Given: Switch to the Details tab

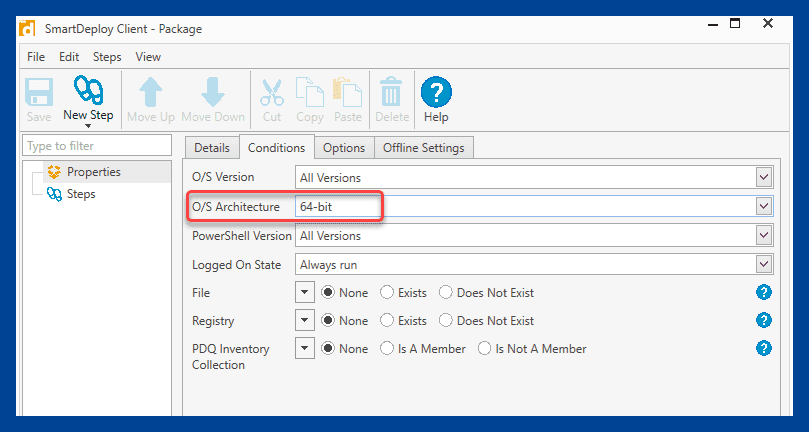Looking at the screenshot, I should pos(212,148).
